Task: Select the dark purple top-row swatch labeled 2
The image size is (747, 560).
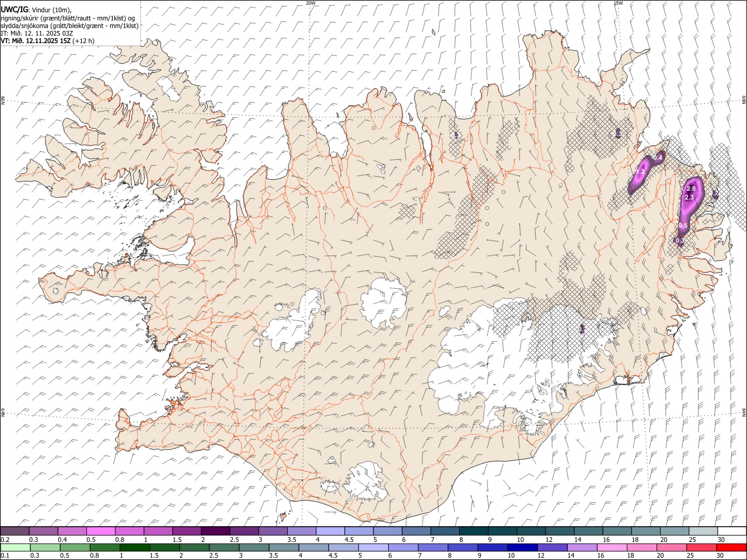Action: [x=215, y=531]
